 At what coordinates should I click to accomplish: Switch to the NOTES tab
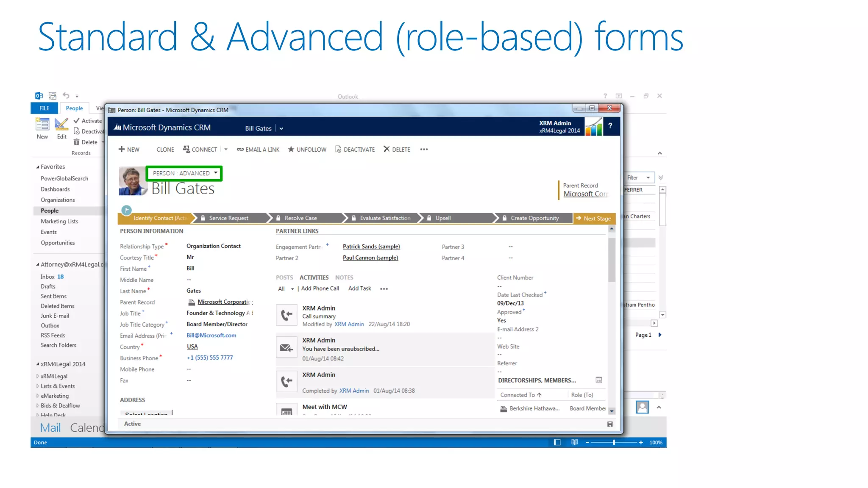coord(344,277)
